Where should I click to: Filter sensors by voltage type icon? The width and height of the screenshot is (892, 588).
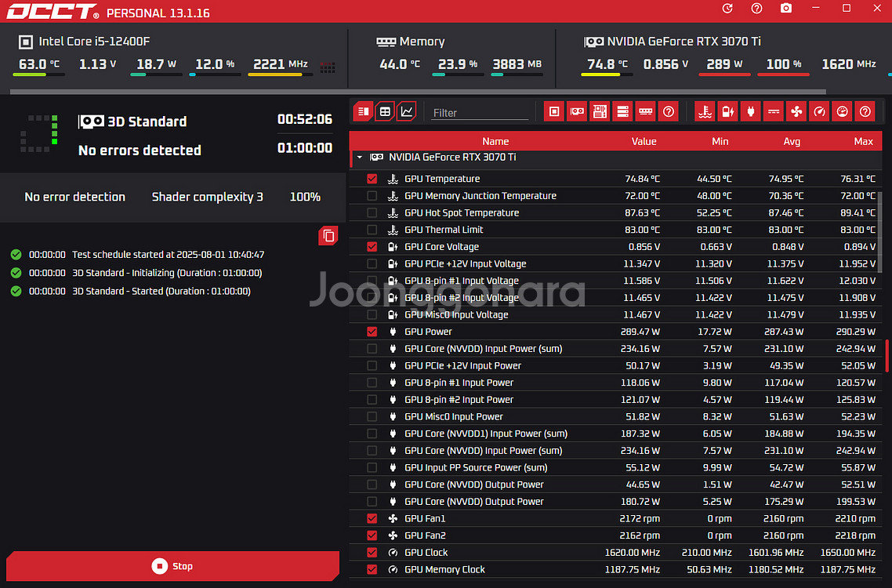727,111
